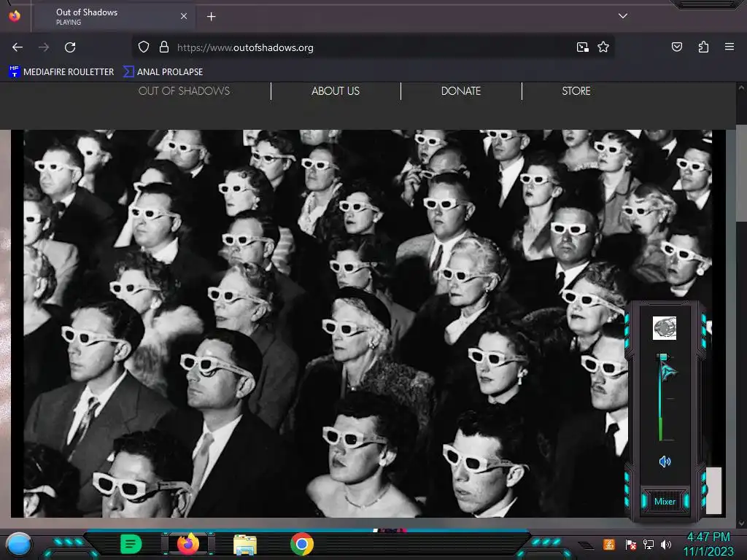Image resolution: width=747 pixels, height=560 pixels.
Task: Open the clock showing 4:47 PM
Action: 708,544
